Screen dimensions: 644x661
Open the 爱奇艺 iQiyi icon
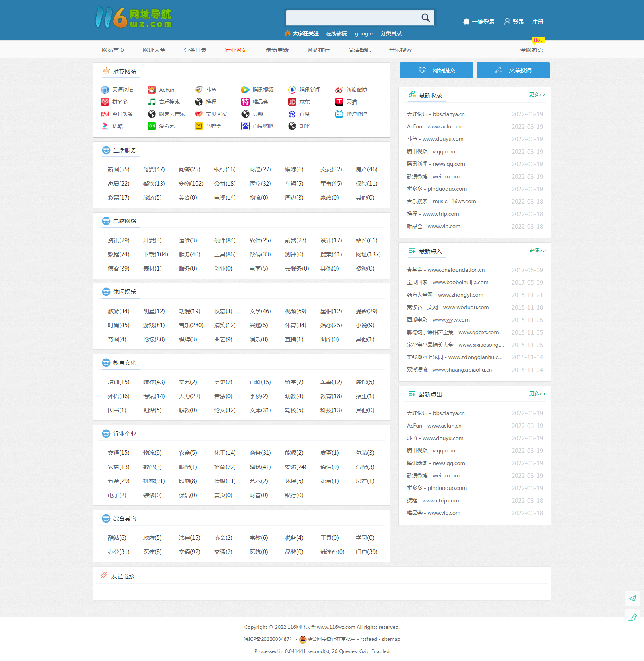[x=152, y=126]
